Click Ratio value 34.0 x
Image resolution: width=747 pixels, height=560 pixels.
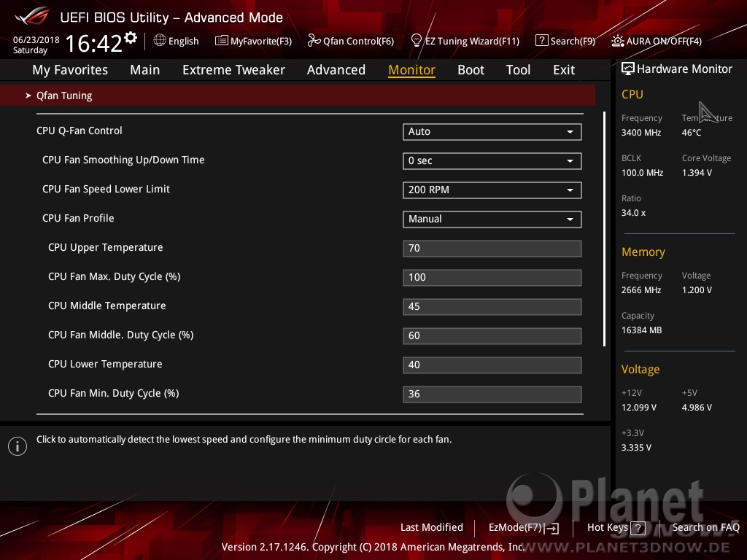pyautogui.click(x=633, y=213)
